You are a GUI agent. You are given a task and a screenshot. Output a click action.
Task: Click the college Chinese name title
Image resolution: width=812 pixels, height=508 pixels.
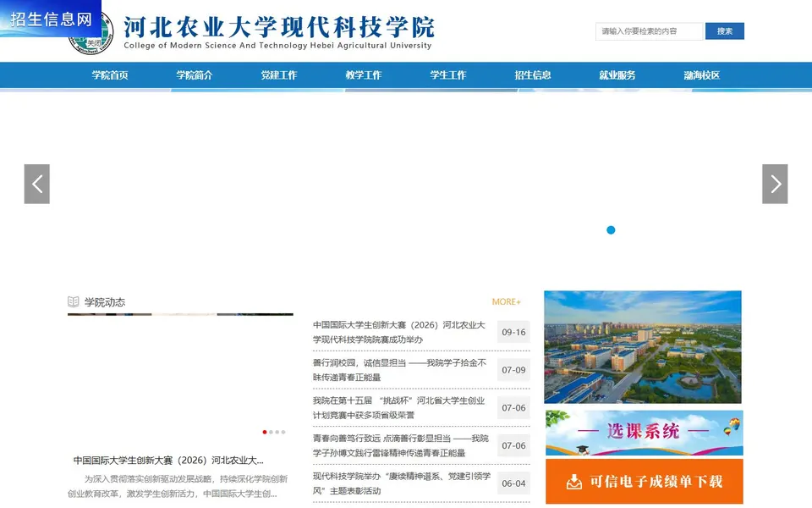[278, 27]
